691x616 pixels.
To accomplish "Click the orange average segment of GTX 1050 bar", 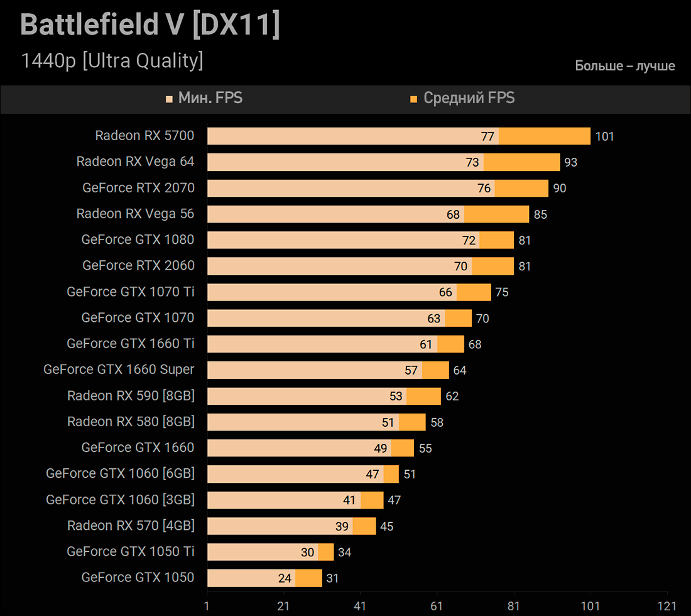I will (309, 578).
